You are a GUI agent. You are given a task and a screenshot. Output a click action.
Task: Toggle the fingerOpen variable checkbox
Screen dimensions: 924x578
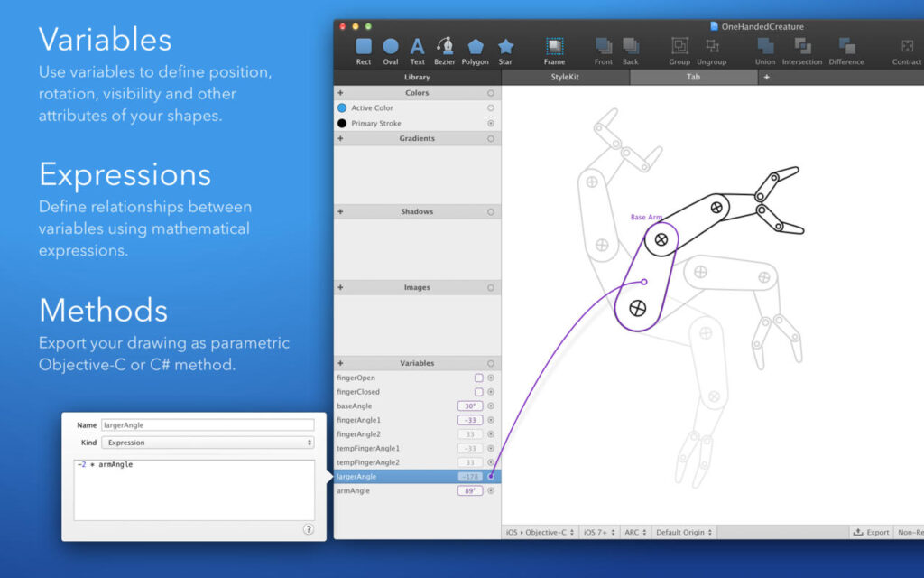click(479, 378)
